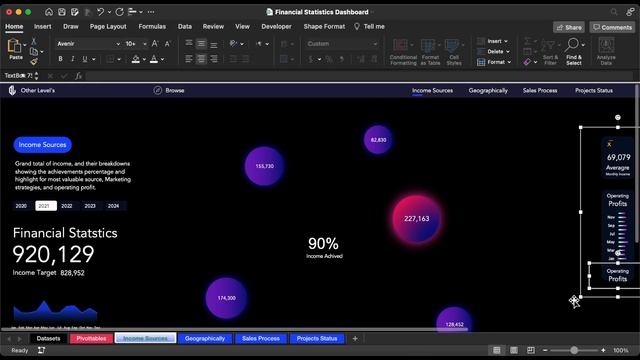Click the Other Level's logo icon
Screen dimensions: 640x360
pos(12,90)
